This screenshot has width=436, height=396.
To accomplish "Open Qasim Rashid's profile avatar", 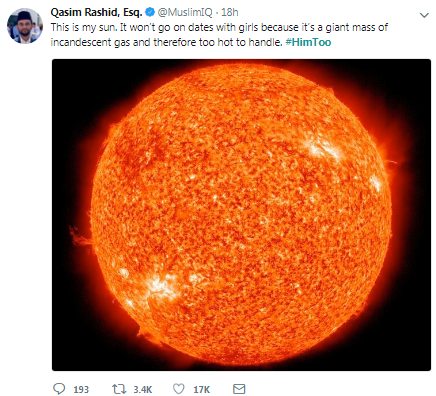I will click(x=25, y=26).
